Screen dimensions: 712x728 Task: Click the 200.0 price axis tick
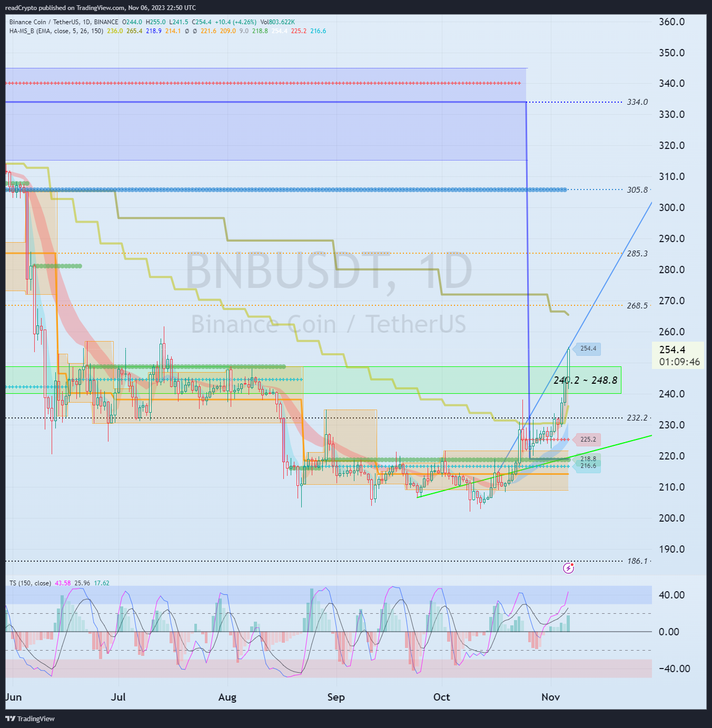point(672,518)
